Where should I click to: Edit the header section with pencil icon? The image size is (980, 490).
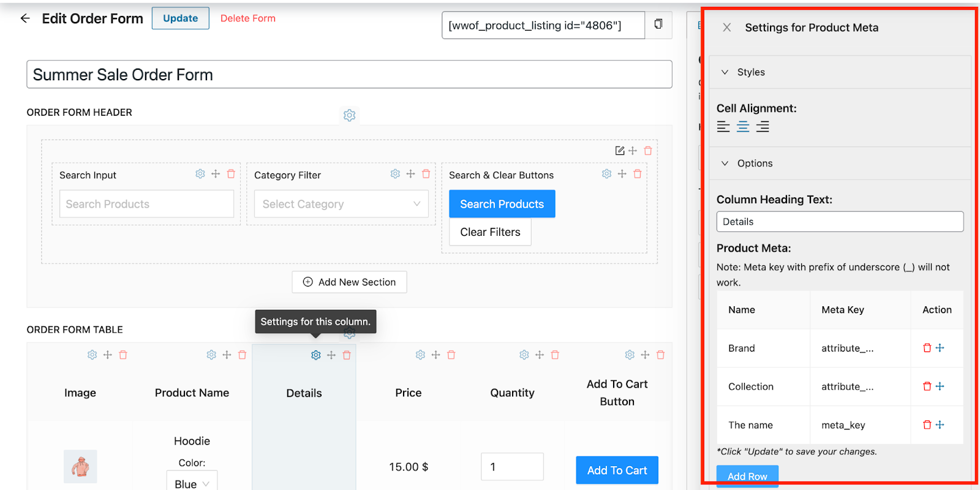(620, 151)
